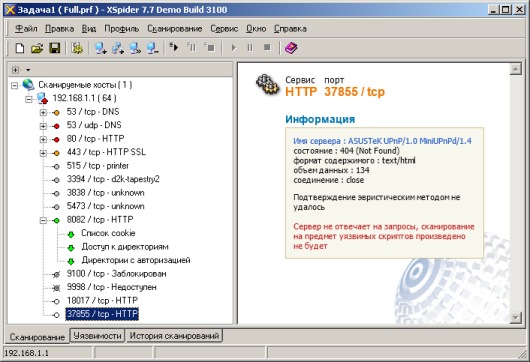This screenshot has width=530, height=362.
Task: Open the Правка menu
Action: click(x=59, y=29)
